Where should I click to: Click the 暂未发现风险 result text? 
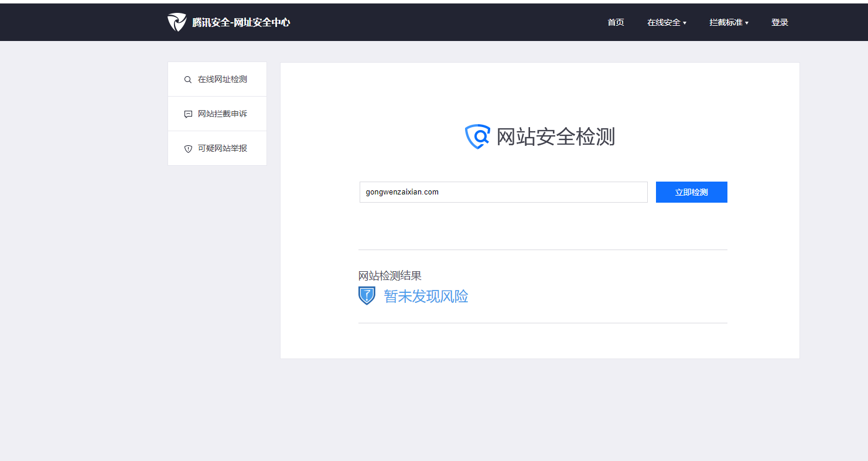pyautogui.click(x=426, y=296)
